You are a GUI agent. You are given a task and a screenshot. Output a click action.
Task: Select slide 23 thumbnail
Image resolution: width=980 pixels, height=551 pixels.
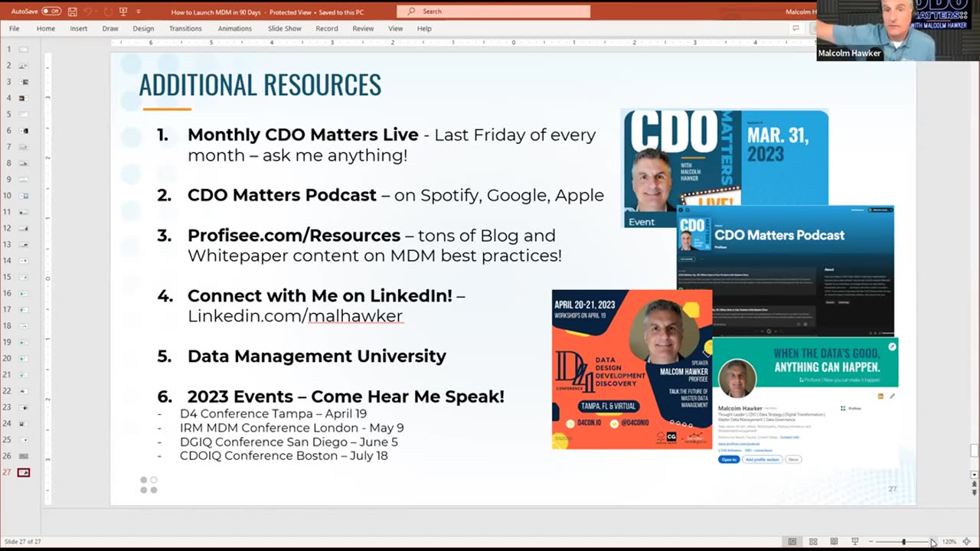pos(24,407)
